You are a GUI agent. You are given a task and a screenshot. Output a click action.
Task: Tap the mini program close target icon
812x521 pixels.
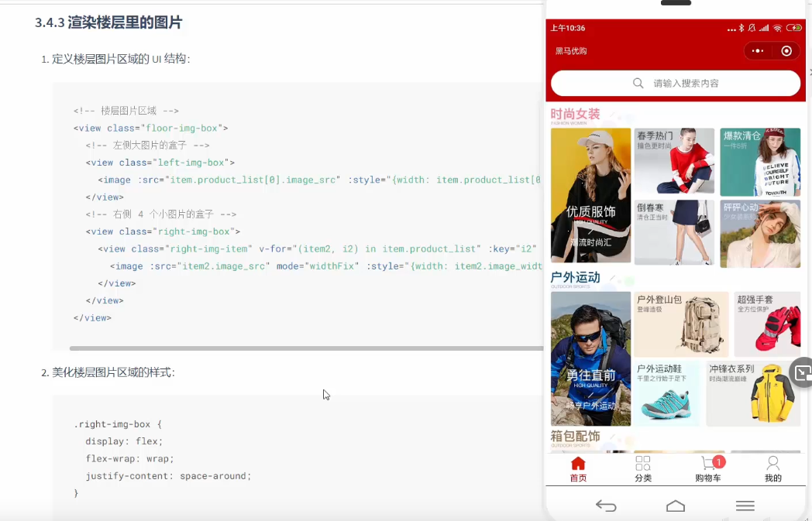point(786,50)
